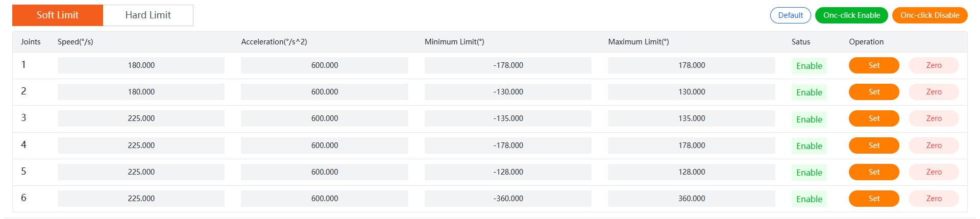The image size is (980, 219).
Task: Edit joint 1 speed field 180.000
Action: [141, 65]
